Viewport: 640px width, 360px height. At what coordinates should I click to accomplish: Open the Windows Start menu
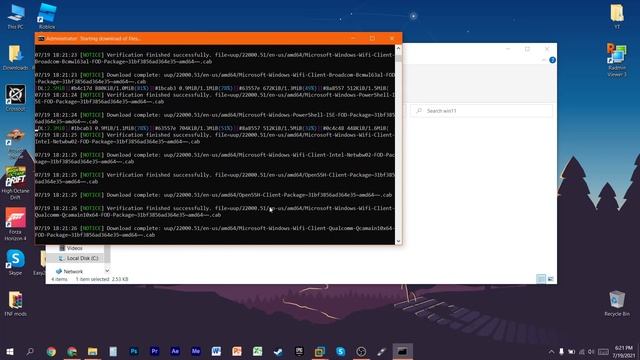pyautogui.click(x=10, y=351)
